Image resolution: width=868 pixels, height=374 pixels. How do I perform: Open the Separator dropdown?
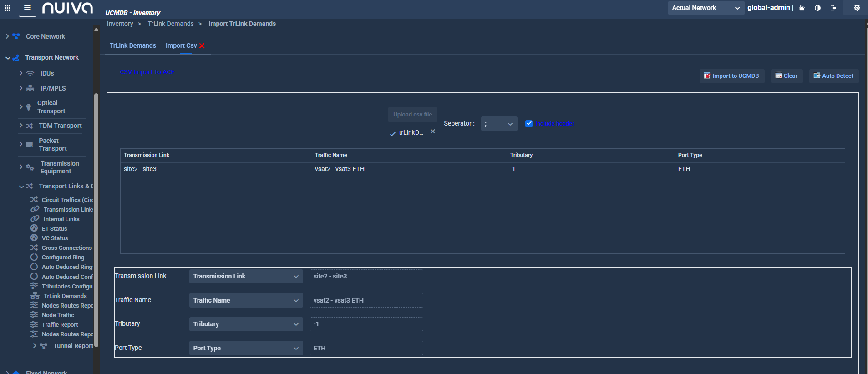499,124
